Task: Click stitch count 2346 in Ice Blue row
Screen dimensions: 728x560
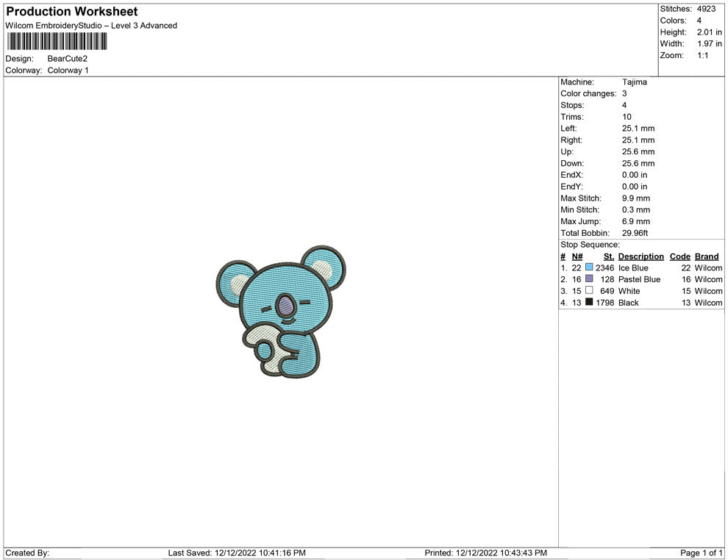Action: [605, 268]
